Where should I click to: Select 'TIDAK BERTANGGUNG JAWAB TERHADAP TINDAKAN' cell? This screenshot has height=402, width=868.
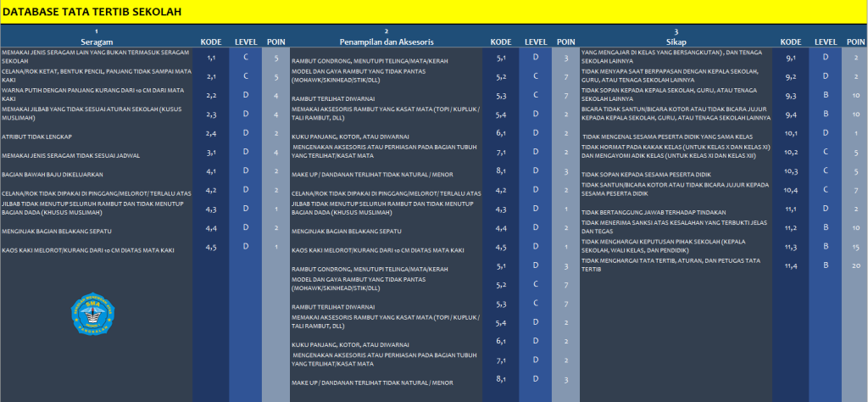(x=676, y=209)
